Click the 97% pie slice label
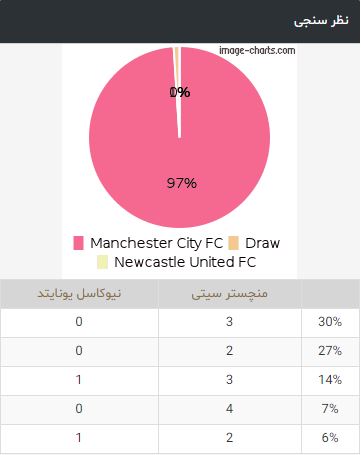This screenshot has height=455, width=361. click(x=182, y=183)
